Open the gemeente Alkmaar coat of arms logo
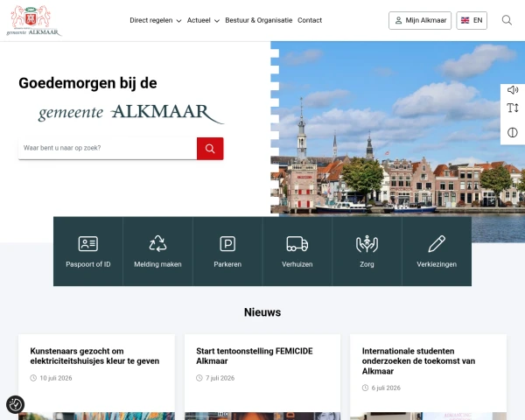This screenshot has width=525, height=420. click(34, 20)
